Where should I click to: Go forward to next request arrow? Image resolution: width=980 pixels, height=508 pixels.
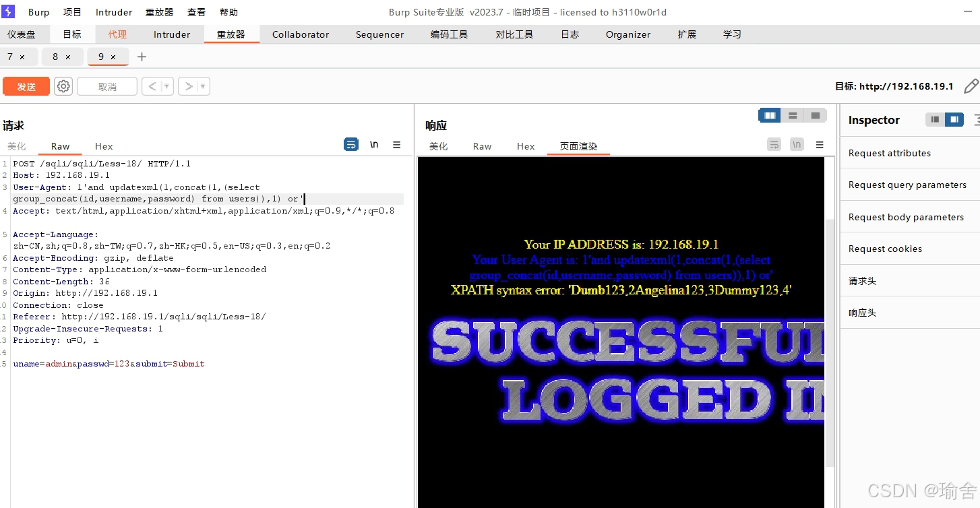point(189,86)
